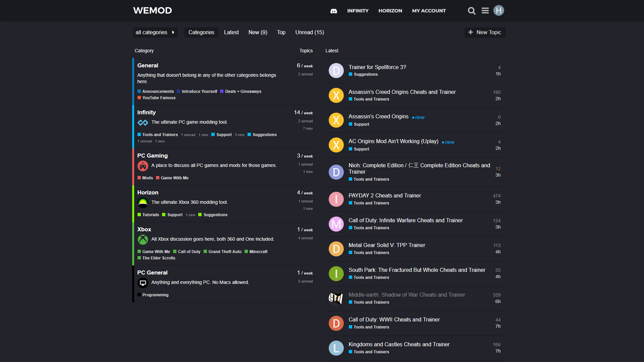Open Metal Gear Solid V: TPP Trainer
644x362 pixels.
click(387, 245)
